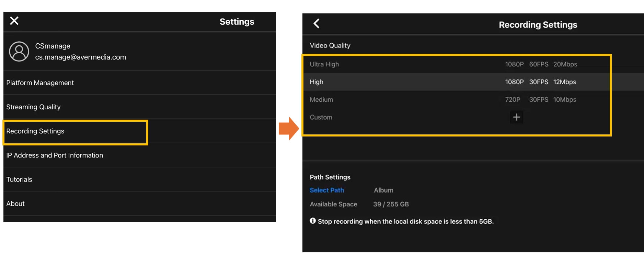The width and height of the screenshot is (644, 263).
Task: Click the CSmanage profile avatar icon
Action: coord(19,52)
